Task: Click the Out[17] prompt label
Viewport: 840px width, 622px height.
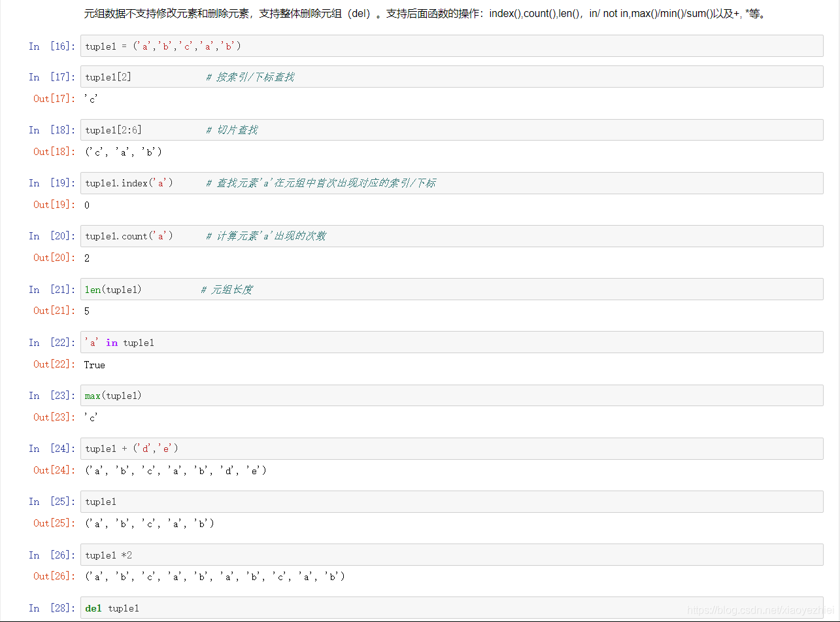Action: pos(54,98)
